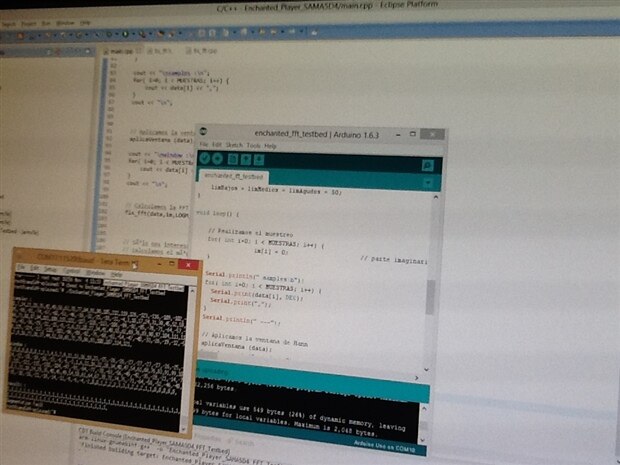
Task: Click the Arduino Save sketch icon
Action: (259, 160)
